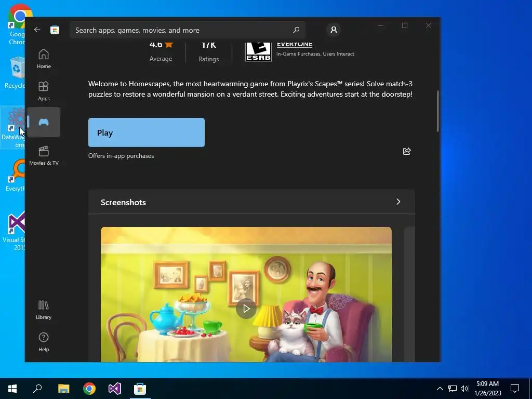This screenshot has width=532, height=399.
Task: Click the Ratings count label
Action: pos(208,59)
